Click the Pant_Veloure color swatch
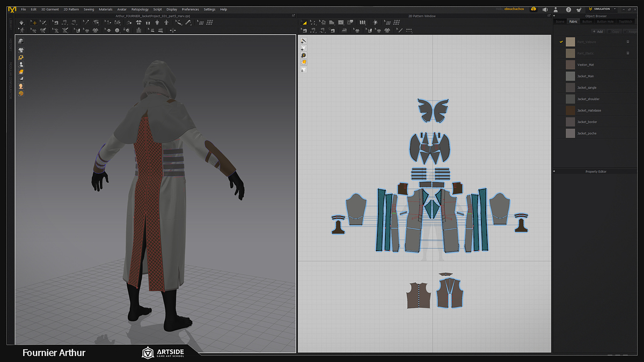644x362 pixels. tap(570, 42)
